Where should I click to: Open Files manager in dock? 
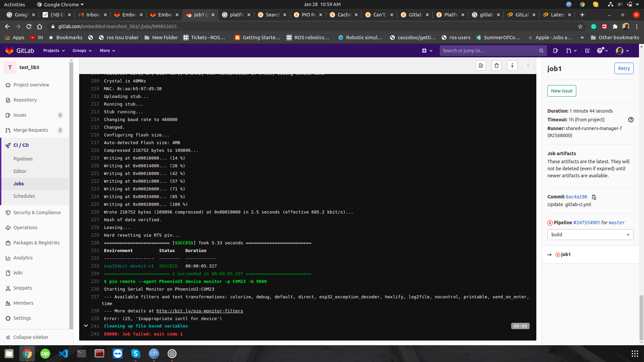pyautogui.click(x=9, y=354)
